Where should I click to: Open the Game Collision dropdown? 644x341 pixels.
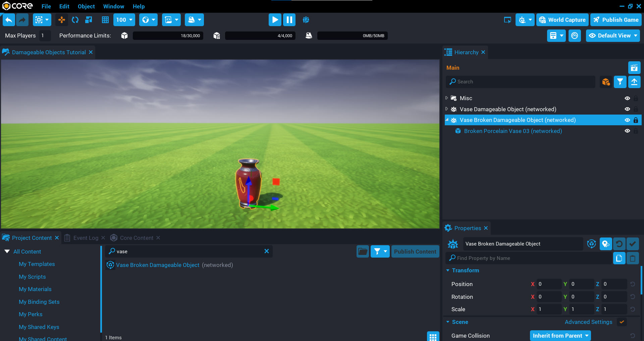pos(560,336)
